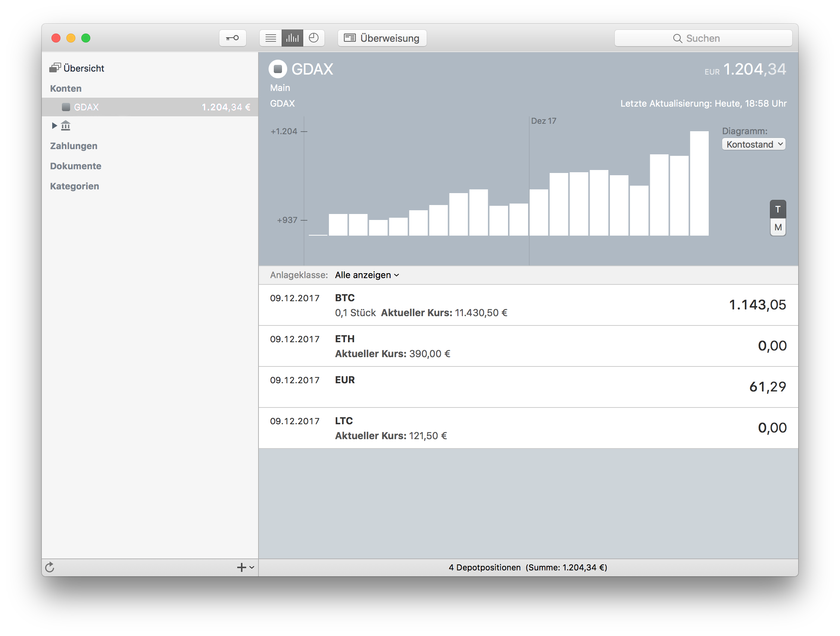The height and width of the screenshot is (636, 840).
Task: Switch chart to T (daily) mode
Action: 778,209
